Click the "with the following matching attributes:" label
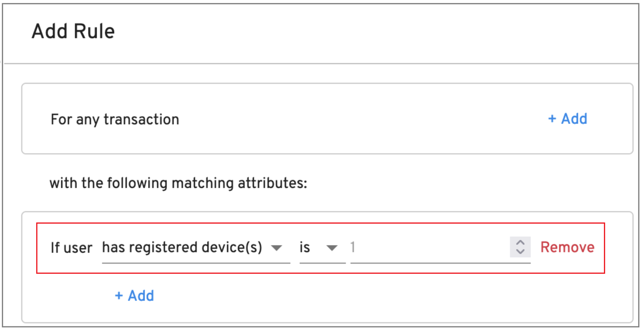The width and height of the screenshot is (644, 332). pyautogui.click(x=178, y=183)
